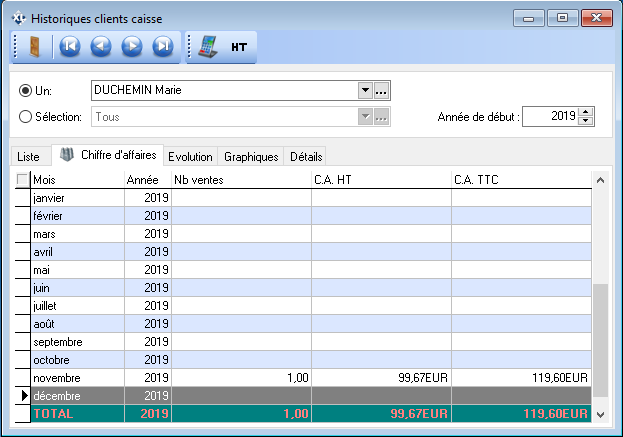Sort by the Année column header
Viewport: 623px width, 437px height.
(x=148, y=180)
